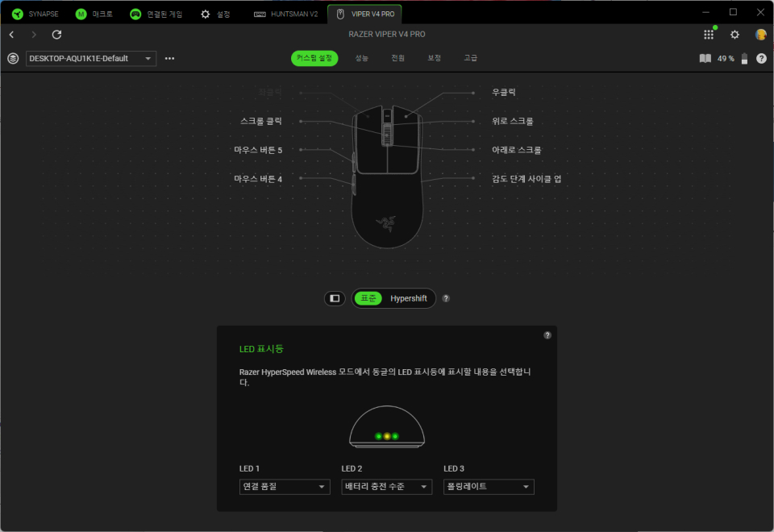
Task: Switch to the 성능 tab
Action: click(x=360, y=58)
